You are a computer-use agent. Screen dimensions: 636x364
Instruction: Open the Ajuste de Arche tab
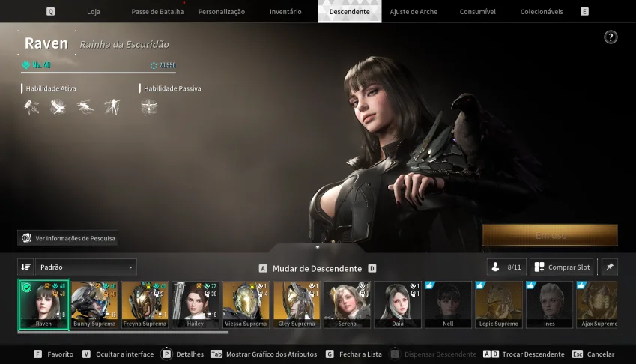(414, 12)
